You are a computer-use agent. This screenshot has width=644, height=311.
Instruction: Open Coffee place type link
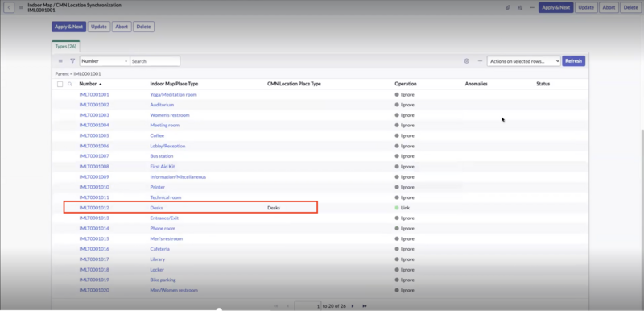157,135
